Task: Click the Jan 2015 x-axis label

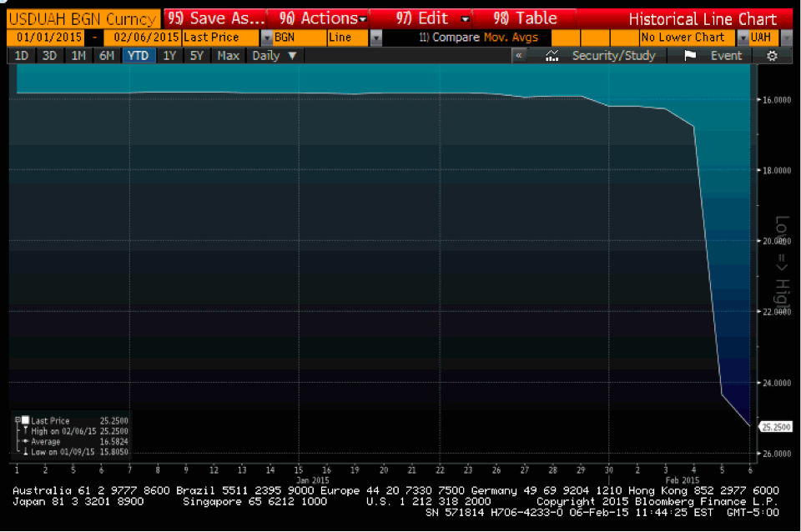Action: pos(313,480)
